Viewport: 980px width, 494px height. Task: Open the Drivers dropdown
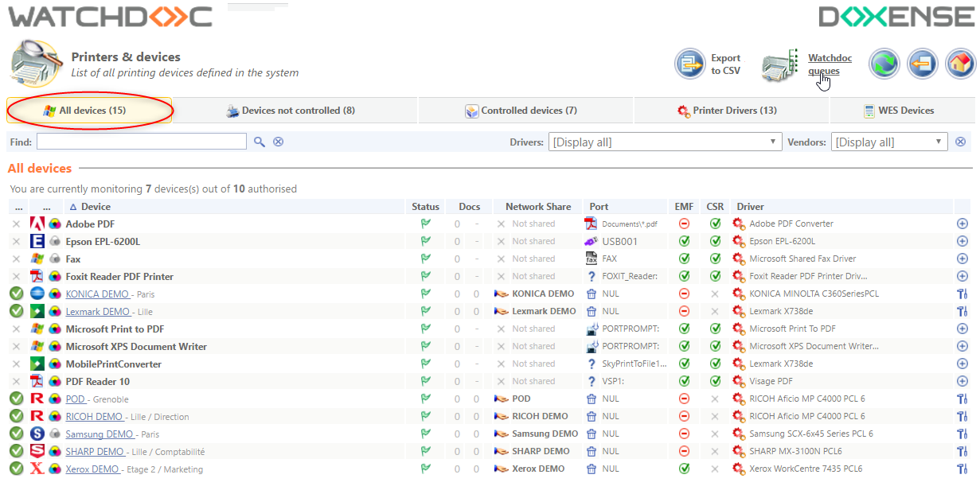[x=665, y=142]
